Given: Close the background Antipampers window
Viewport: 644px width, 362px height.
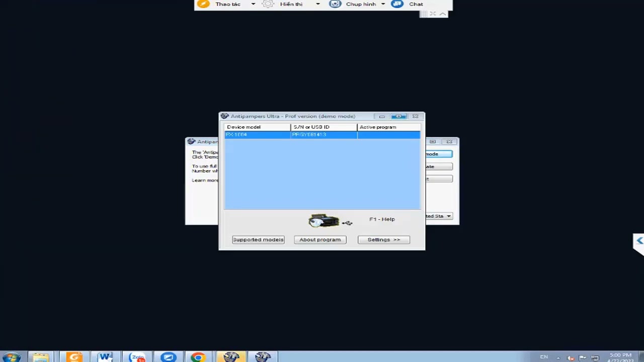Looking at the screenshot, I should (x=449, y=142).
